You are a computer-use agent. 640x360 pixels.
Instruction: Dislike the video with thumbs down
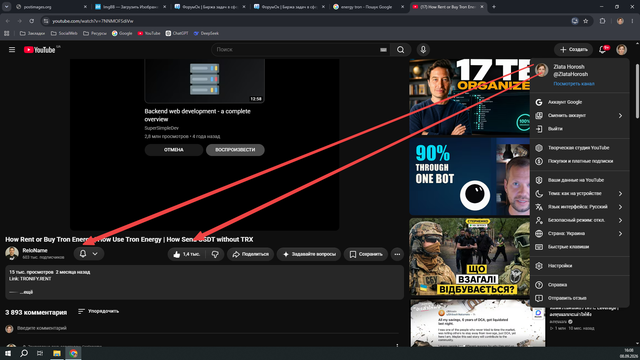(x=215, y=254)
